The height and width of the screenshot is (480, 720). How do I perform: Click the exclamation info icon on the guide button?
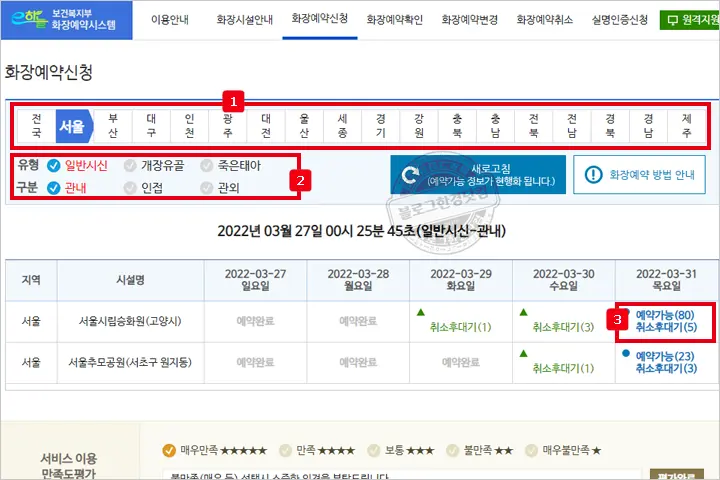point(593,175)
